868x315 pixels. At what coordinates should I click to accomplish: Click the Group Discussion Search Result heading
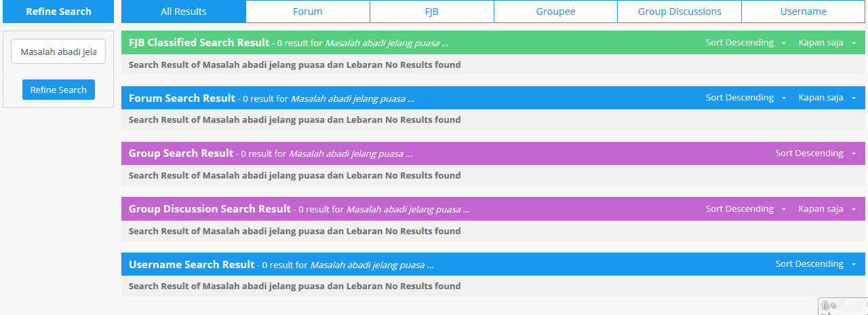pyautogui.click(x=210, y=209)
